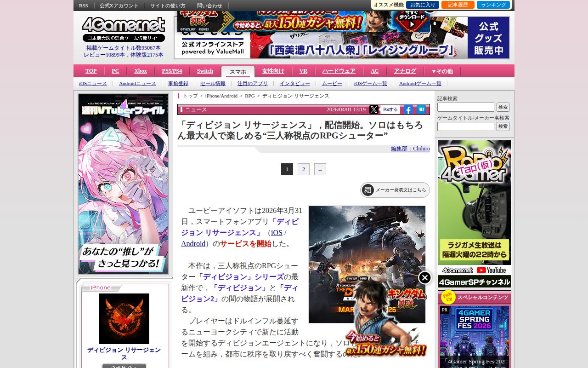
Task: Open the PS5/PS4 navigation tab
Action: point(172,71)
